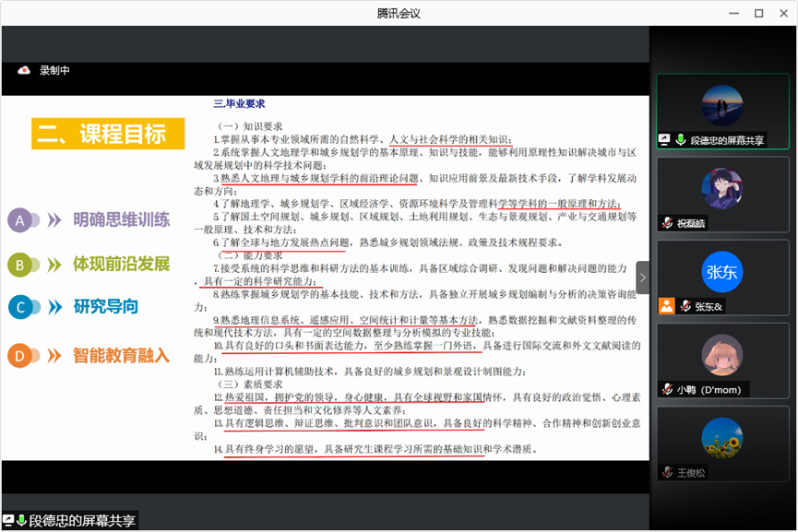Viewport: 798px width, 532px height.
Task: Click the purple A circle on the slide
Action: (x=20, y=219)
